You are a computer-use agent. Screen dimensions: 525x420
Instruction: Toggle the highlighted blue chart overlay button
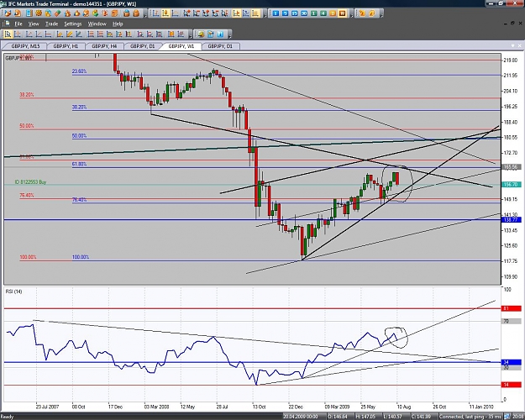[246, 13]
